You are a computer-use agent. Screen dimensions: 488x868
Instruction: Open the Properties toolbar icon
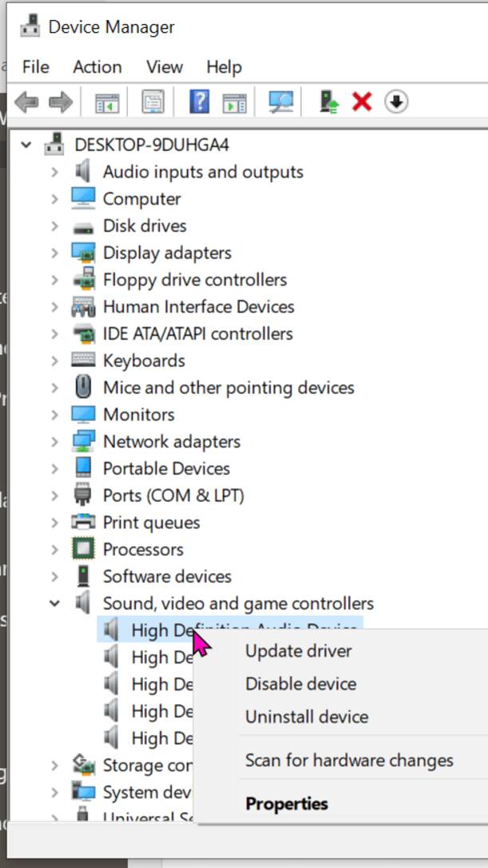coord(153,102)
